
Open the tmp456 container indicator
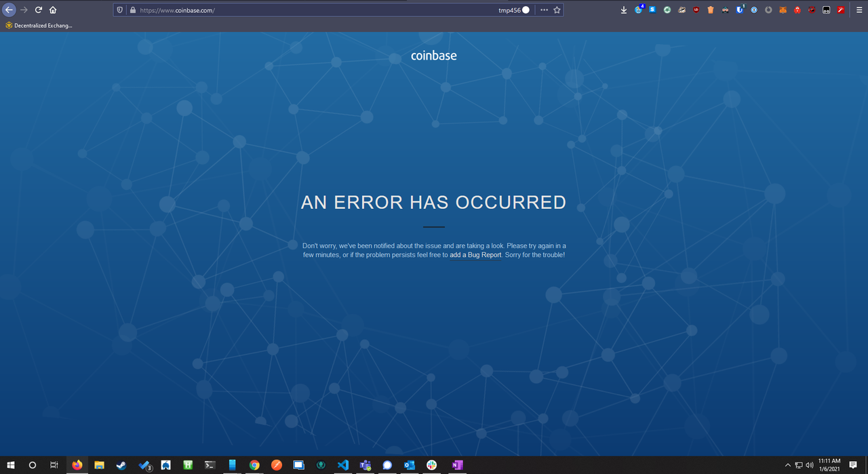click(x=514, y=10)
